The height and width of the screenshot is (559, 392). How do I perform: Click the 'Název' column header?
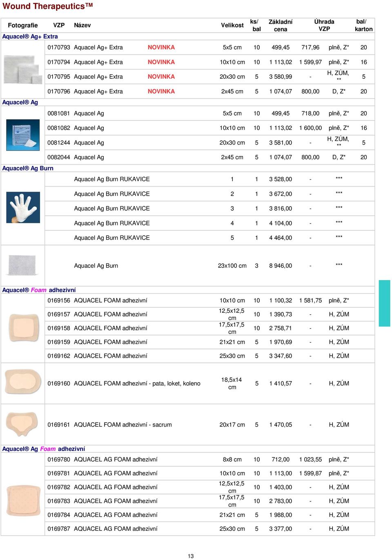click(x=82, y=25)
